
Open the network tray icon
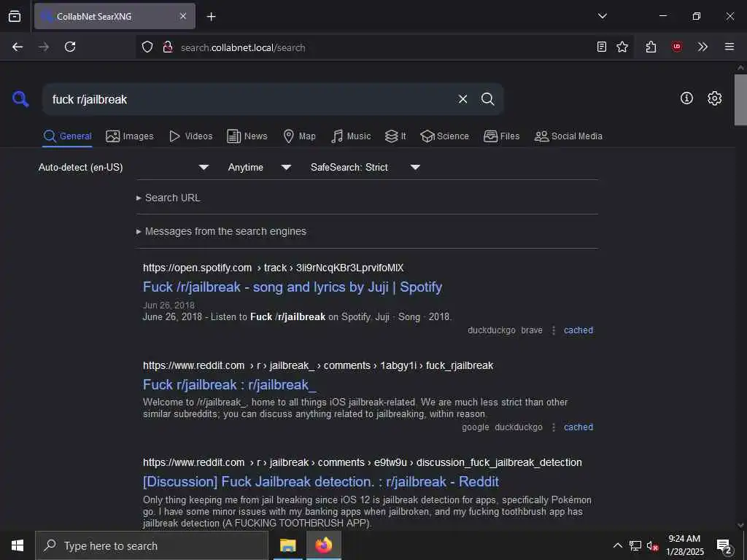(635, 545)
